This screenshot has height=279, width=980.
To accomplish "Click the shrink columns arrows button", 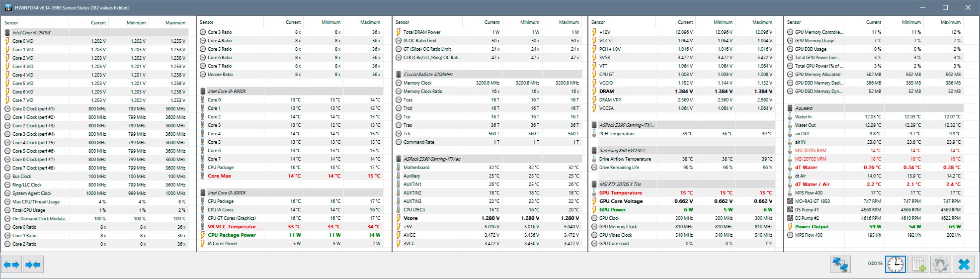I will tap(33, 265).
